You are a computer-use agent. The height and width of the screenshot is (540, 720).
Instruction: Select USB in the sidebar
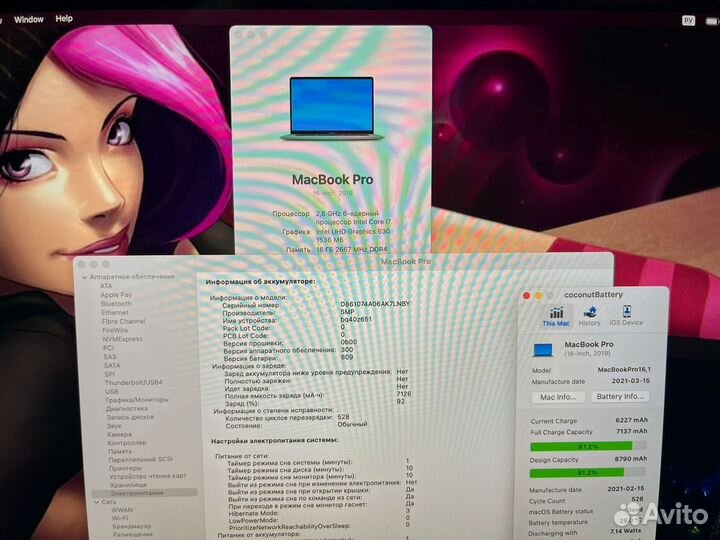point(112,391)
